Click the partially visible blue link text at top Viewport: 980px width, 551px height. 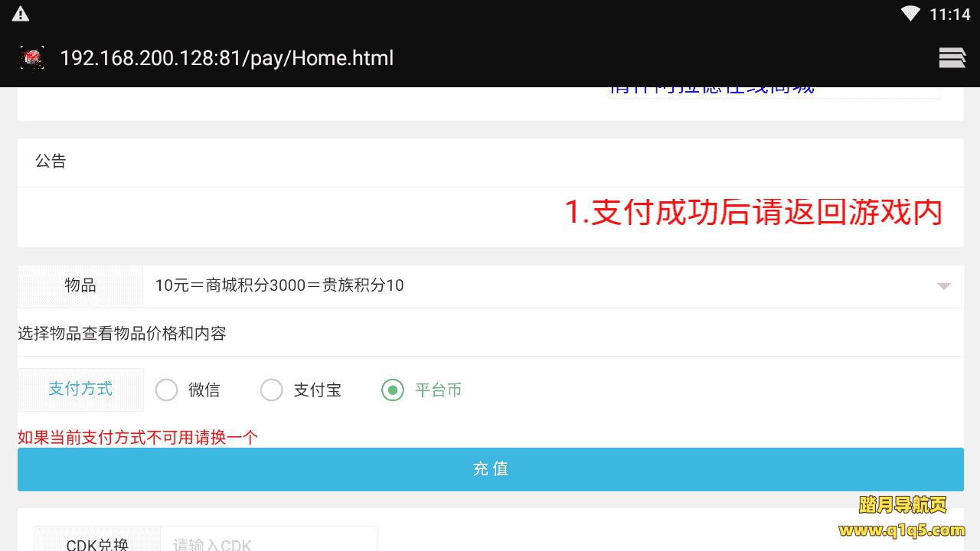click(x=712, y=90)
